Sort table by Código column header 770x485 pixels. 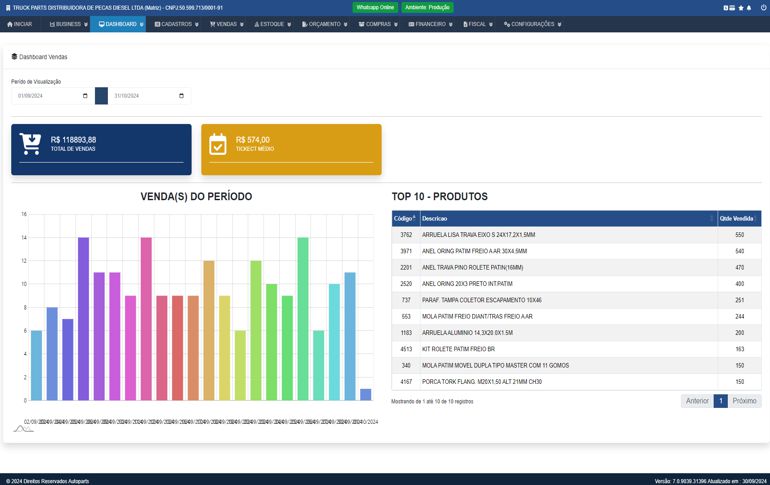(x=404, y=218)
